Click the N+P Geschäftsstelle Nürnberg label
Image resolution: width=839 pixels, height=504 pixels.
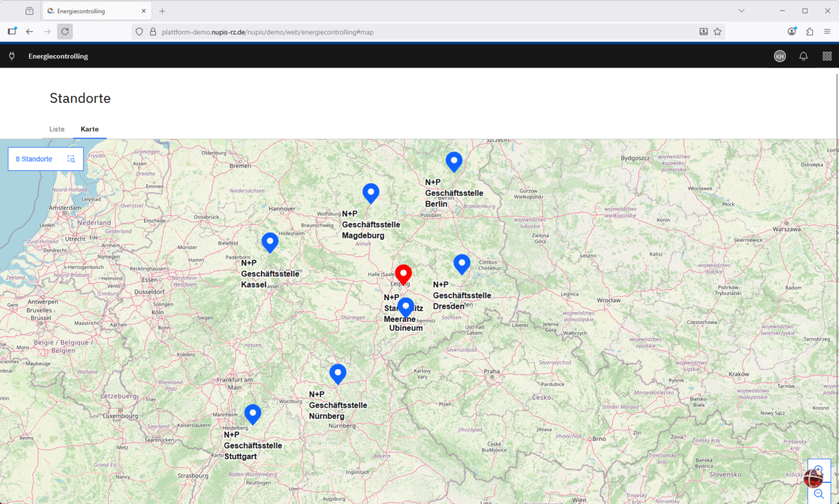pos(338,405)
